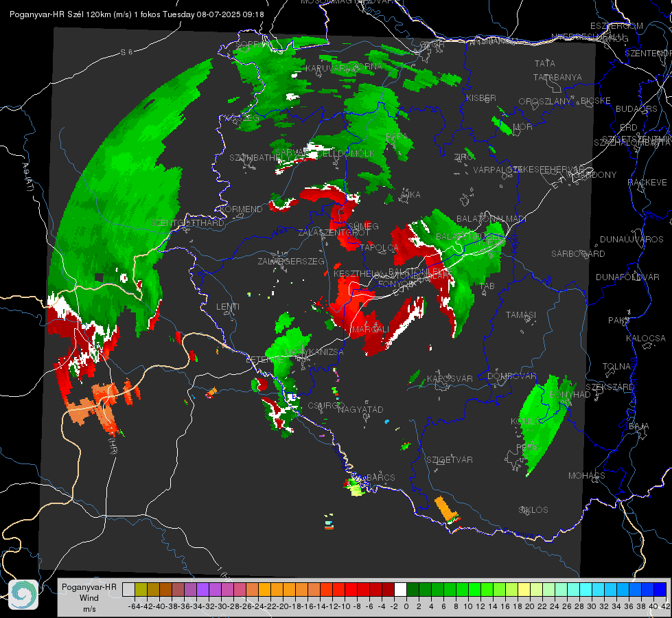Screen dimensions: 672x618
Task: Choose the dark red swatch between -4 and -2
Action: click(388, 589)
